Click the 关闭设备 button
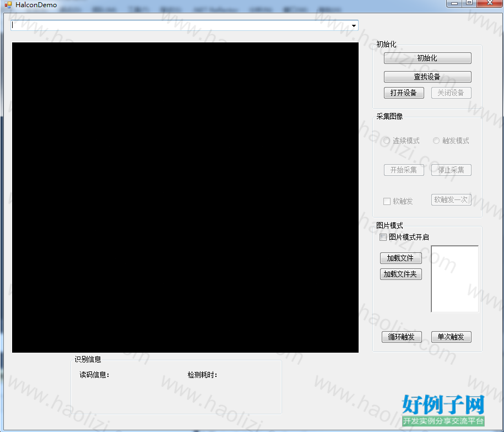This screenshot has height=432, width=504. [x=451, y=93]
